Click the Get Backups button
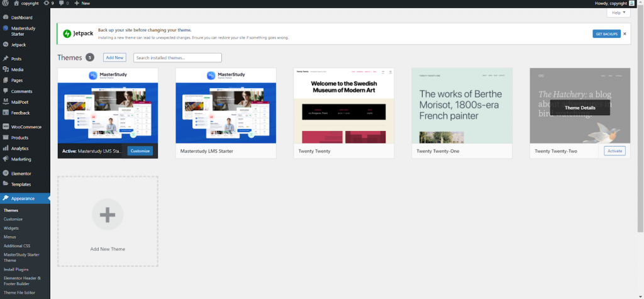Image resolution: width=644 pixels, height=299 pixels. click(606, 33)
